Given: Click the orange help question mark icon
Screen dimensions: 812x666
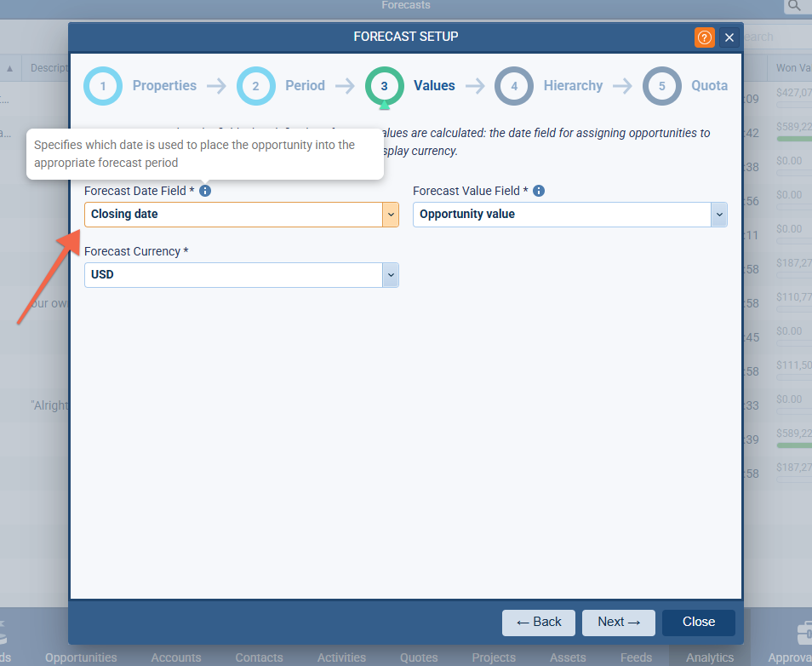Looking at the screenshot, I should (704, 37).
